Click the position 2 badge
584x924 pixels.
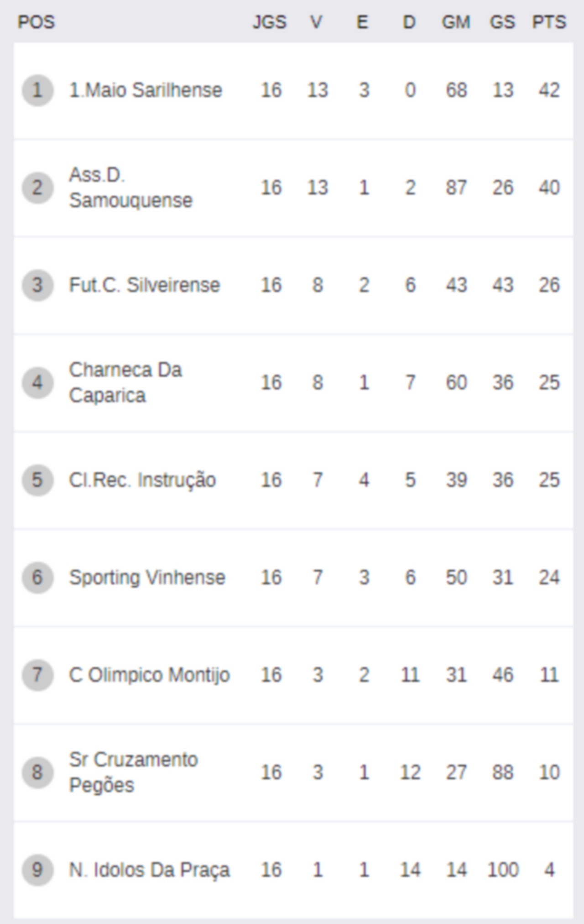coord(37,188)
